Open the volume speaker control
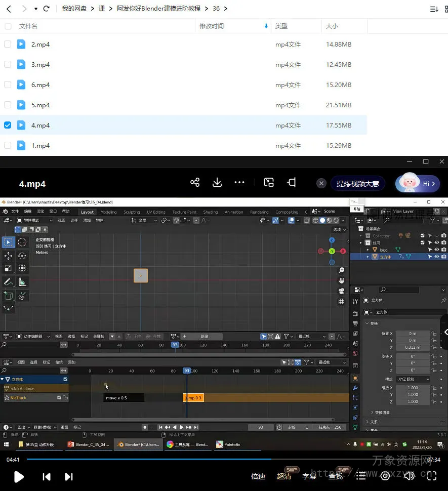Image resolution: width=448 pixels, height=491 pixels. click(x=409, y=476)
